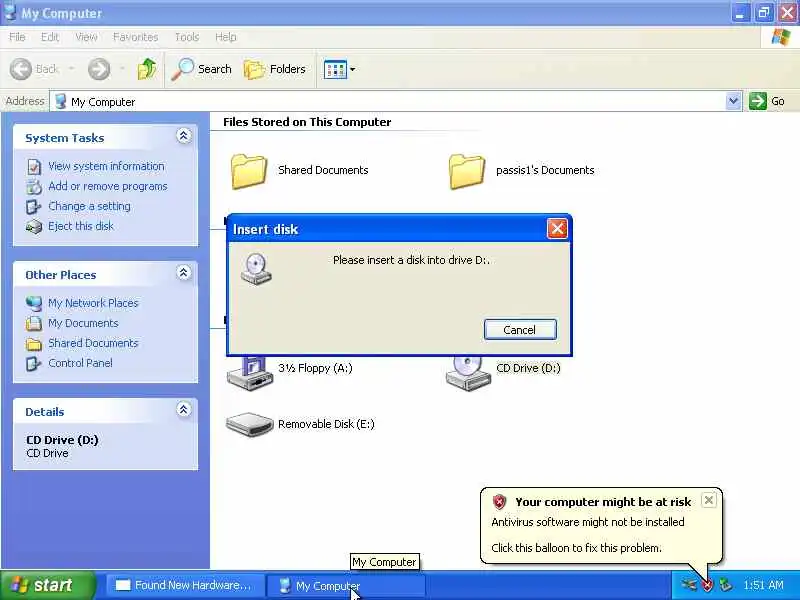Open My Documents link in sidebar
This screenshot has height=600, width=800.
pos(83,323)
